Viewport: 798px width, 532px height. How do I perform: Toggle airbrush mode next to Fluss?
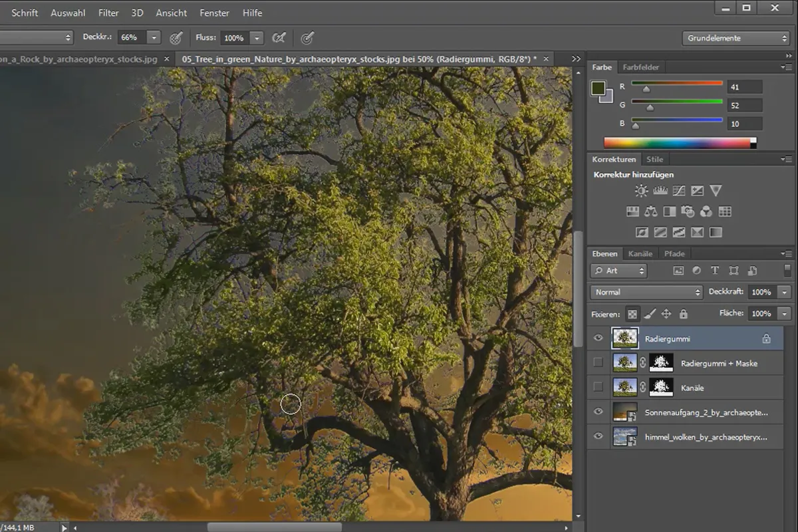pos(279,38)
